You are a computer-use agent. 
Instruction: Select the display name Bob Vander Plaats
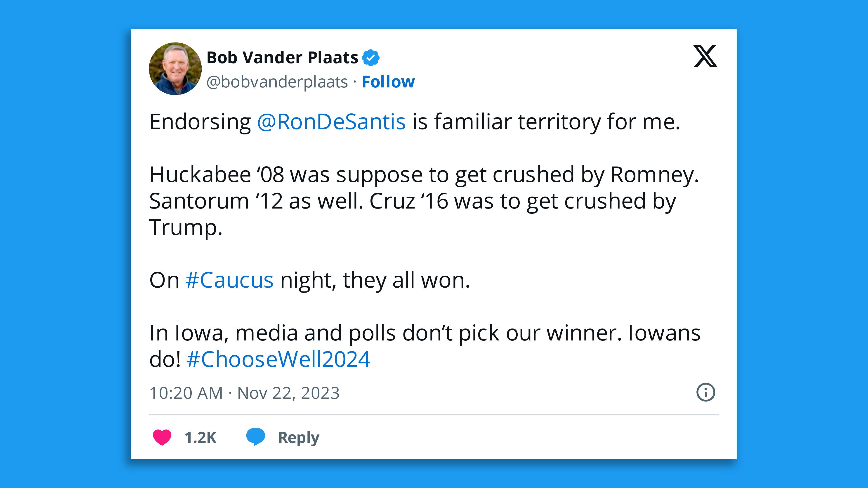282,57
